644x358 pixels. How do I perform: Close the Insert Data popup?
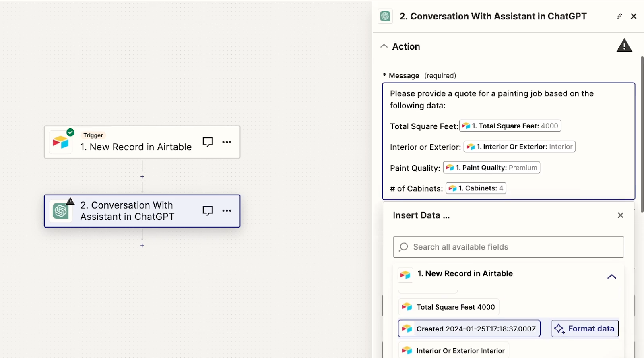pos(621,215)
